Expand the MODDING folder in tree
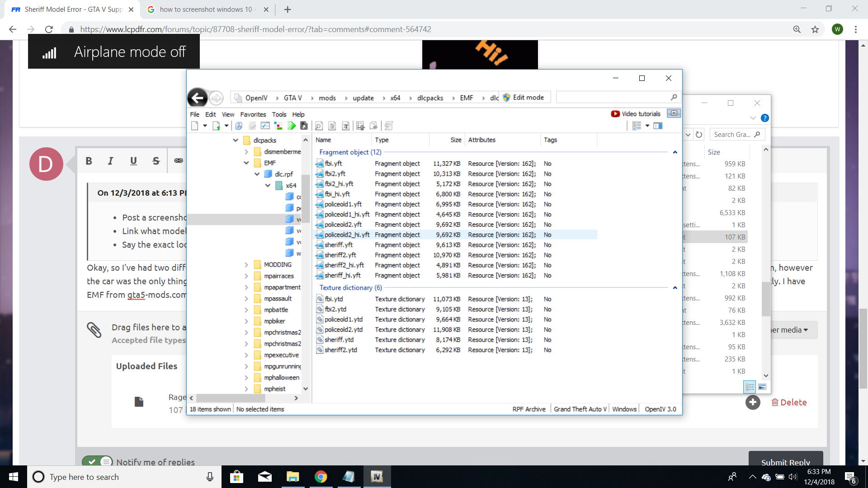The image size is (868, 488). pyautogui.click(x=246, y=265)
